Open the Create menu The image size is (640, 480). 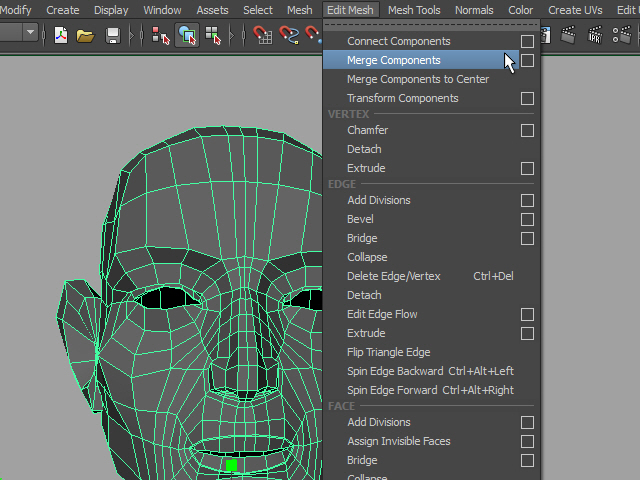coord(62,10)
